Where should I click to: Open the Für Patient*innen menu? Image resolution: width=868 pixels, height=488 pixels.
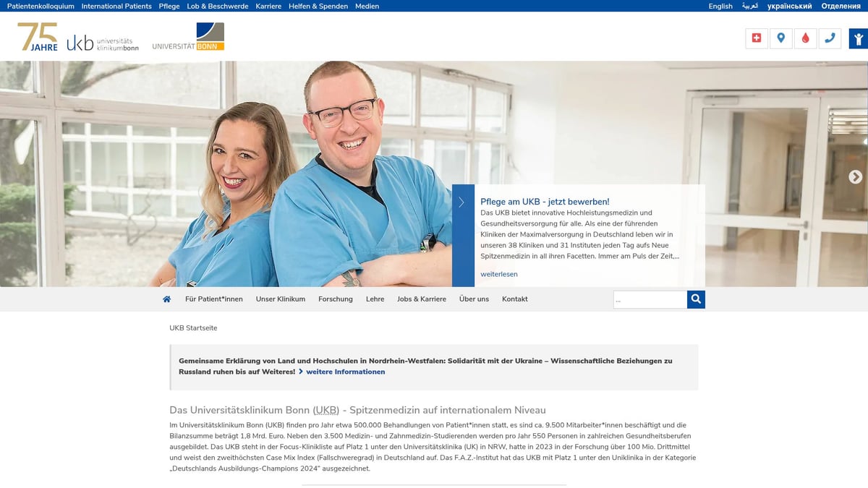[x=214, y=299]
